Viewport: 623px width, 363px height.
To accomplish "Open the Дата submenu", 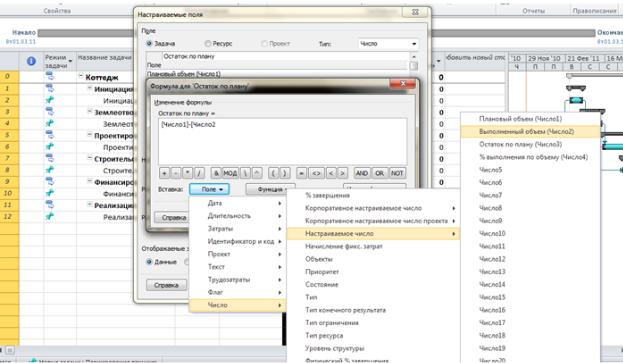I will click(237, 203).
